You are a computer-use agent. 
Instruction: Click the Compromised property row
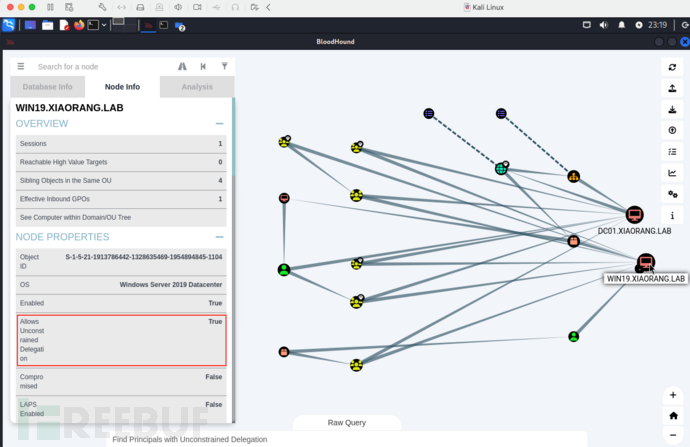(121, 381)
